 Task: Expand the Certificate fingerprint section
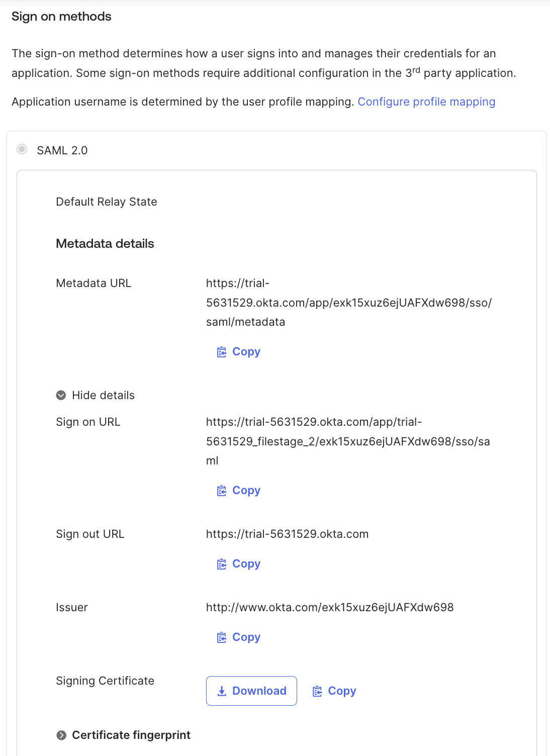[61, 735]
